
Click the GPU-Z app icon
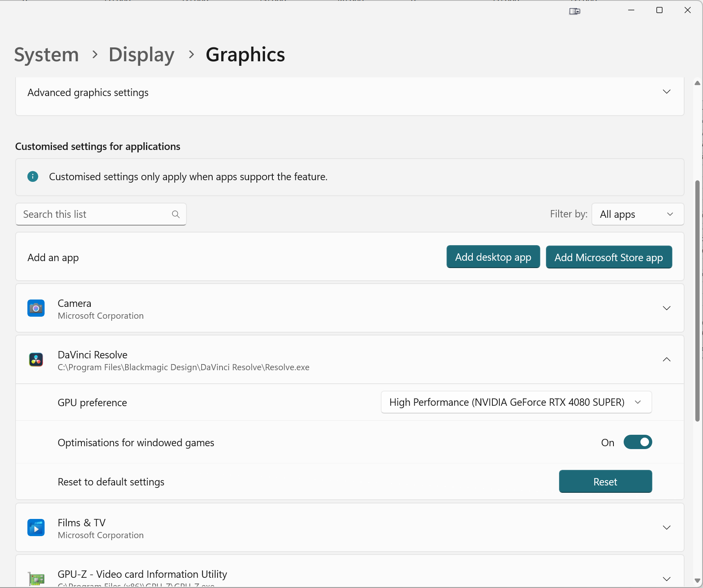(36, 579)
